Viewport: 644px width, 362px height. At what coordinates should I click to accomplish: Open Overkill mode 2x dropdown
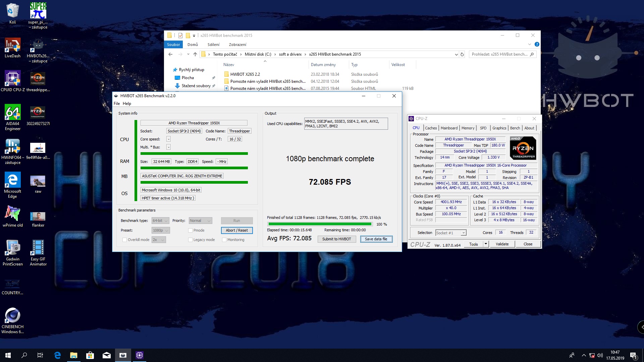[x=159, y=240]
